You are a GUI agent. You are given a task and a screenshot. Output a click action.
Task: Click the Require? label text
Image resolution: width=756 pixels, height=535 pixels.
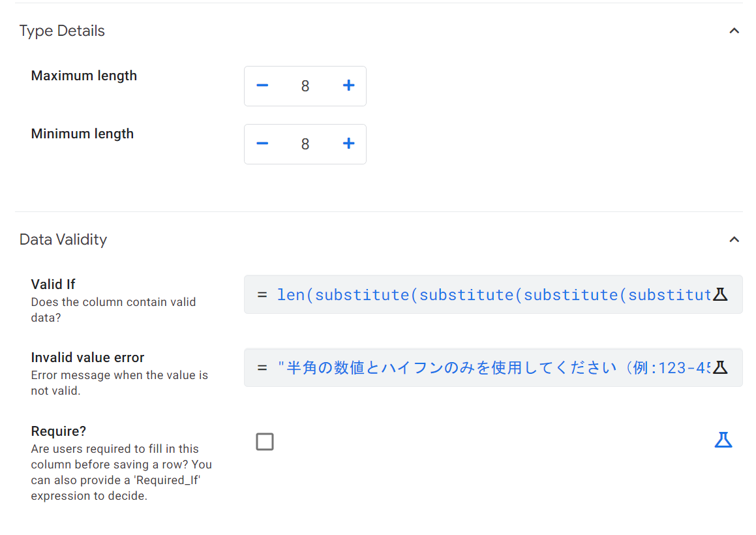[x=58, y=431]
